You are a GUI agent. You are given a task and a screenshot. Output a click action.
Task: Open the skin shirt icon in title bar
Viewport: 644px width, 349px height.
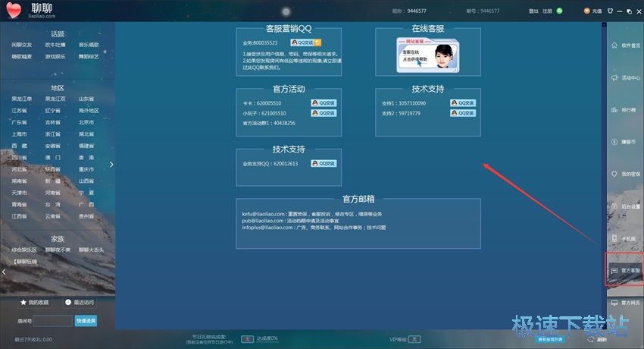pos(611,11)
